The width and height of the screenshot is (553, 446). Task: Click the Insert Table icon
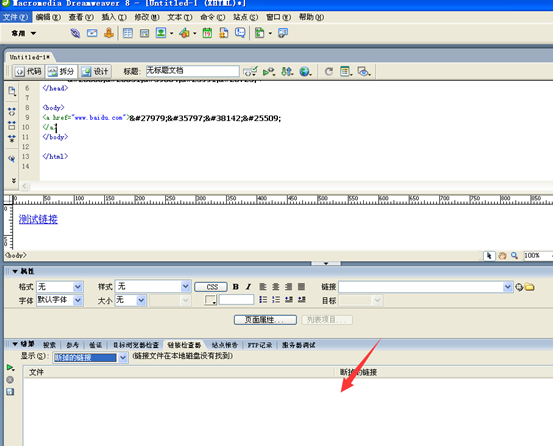pos(128,33)
